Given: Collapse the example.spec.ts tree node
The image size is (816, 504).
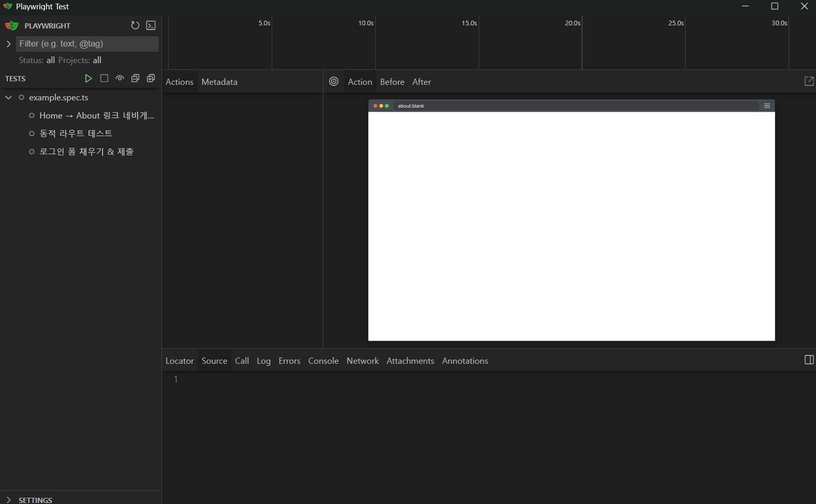Looking at the screenshot, I should [x=8, y=98].
